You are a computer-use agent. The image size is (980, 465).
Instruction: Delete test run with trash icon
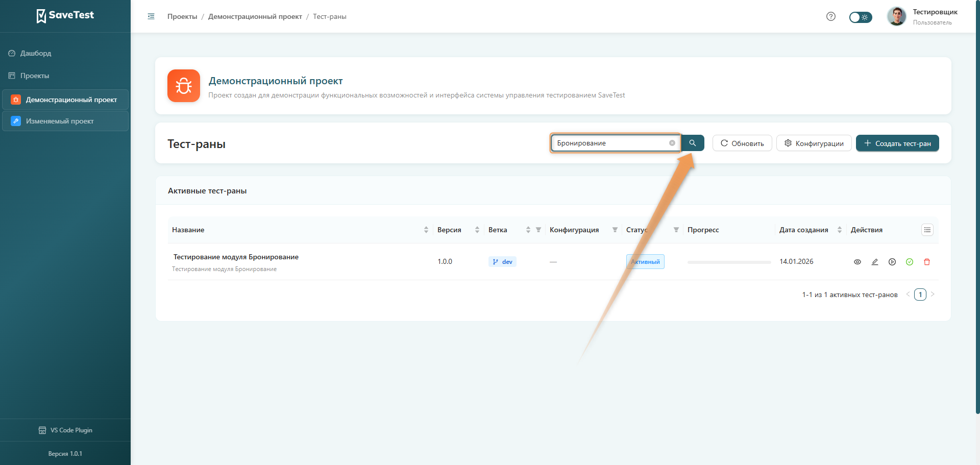(927, 262)
